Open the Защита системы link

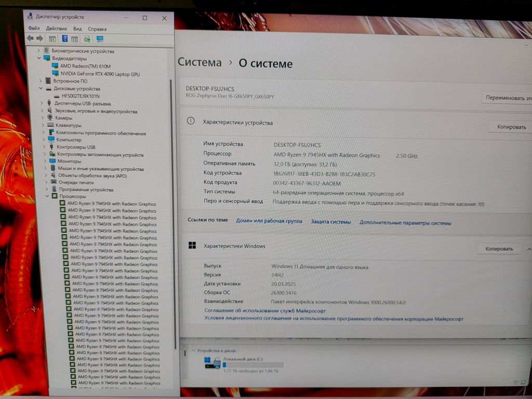(331, 222)
